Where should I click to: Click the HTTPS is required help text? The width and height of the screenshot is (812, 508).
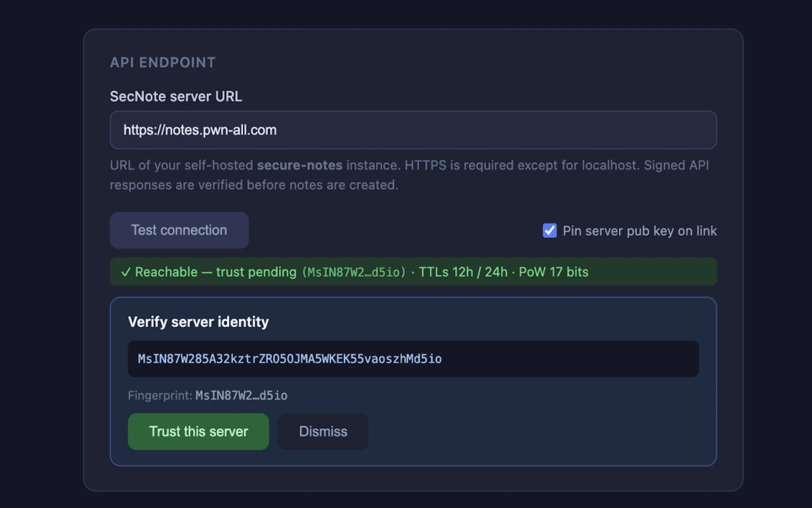click(410, 175)
